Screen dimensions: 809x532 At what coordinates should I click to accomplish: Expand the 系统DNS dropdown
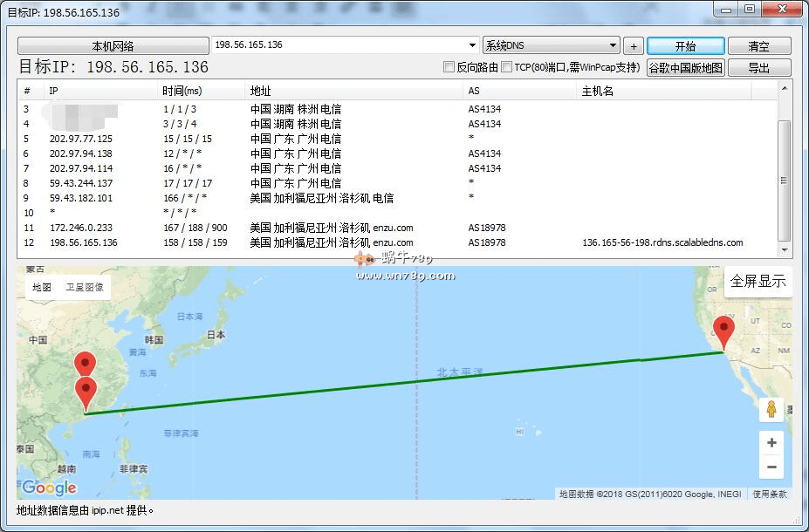click(613, 45)
